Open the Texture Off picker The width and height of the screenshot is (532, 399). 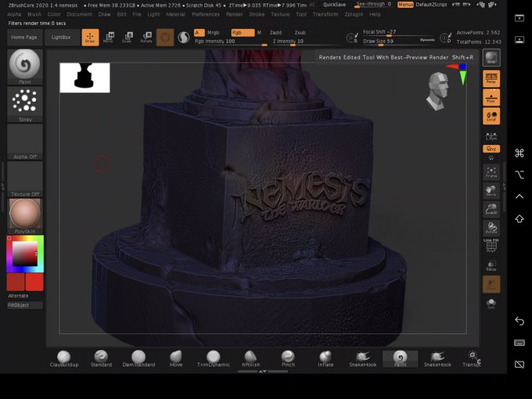(25, 179)
